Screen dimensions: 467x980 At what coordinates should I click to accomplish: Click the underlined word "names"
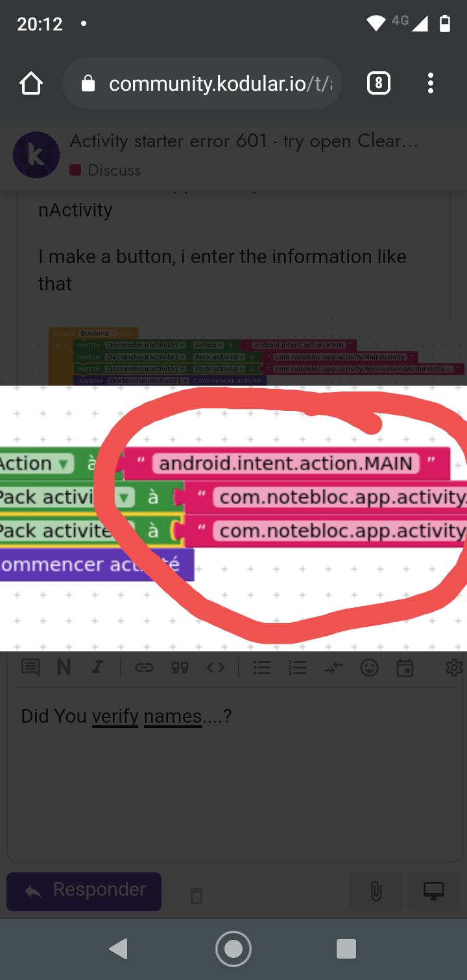point(173,716)
